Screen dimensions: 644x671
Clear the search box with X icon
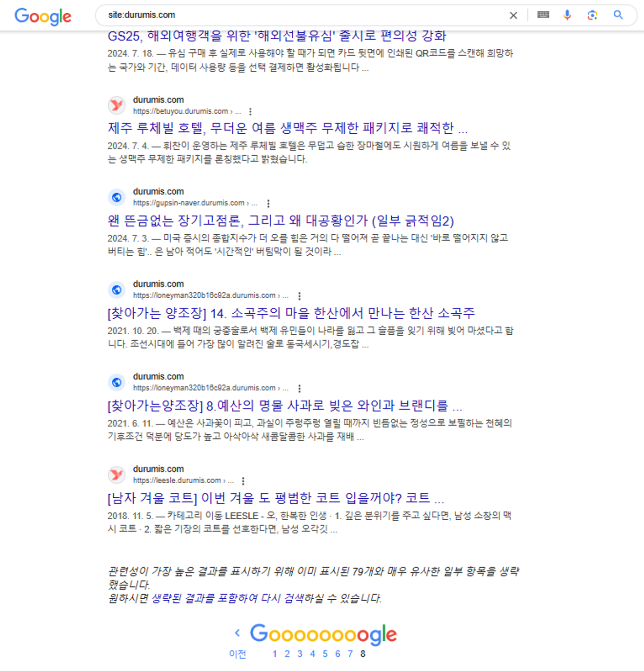click(513, 16)
